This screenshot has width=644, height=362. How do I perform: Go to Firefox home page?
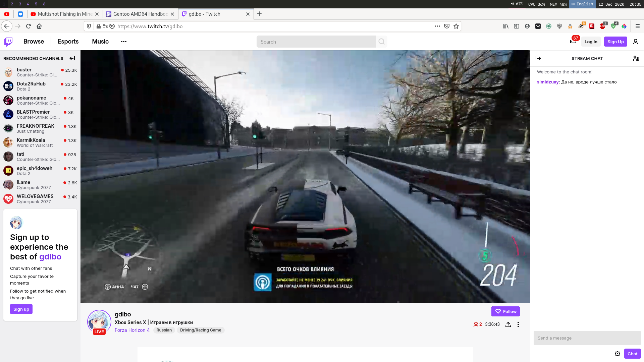pyautogui.click(x=39, y=26)
